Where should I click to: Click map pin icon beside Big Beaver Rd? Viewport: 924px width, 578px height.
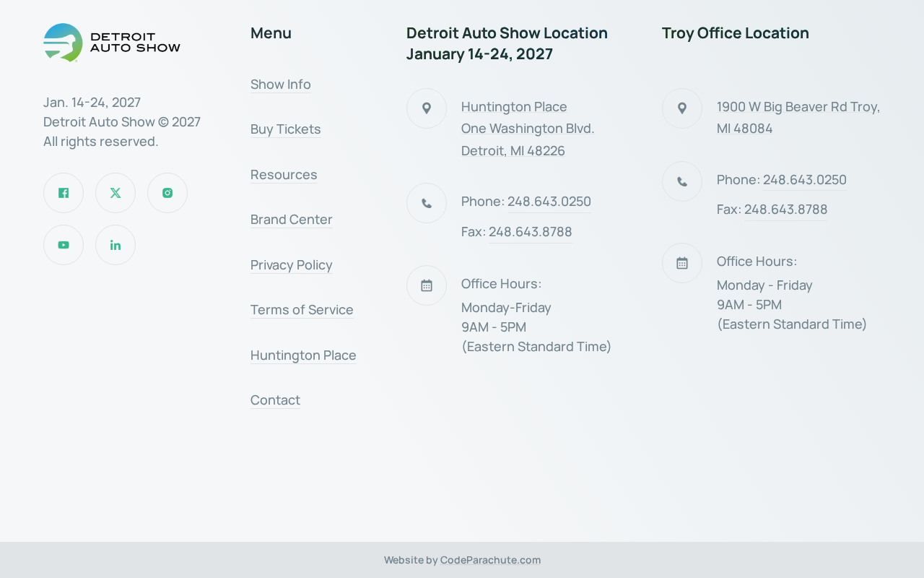(x=682, y=108)
